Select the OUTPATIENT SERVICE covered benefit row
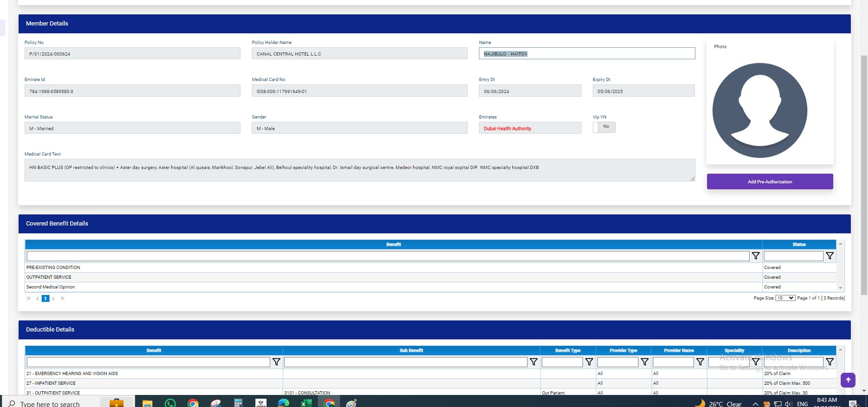Screen dimensions: 868x407 (431, 277)
